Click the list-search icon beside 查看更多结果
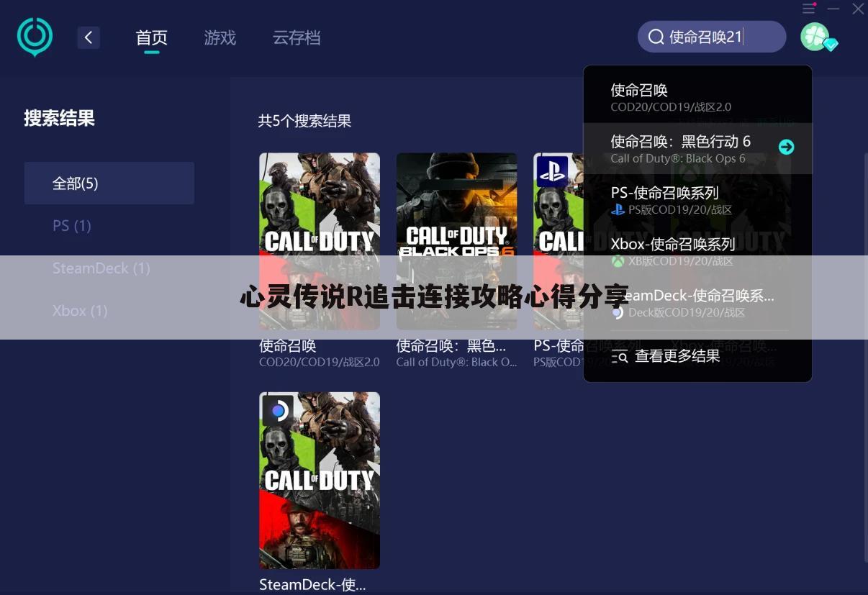Screen dimensions: 868x595 (620, 357)
